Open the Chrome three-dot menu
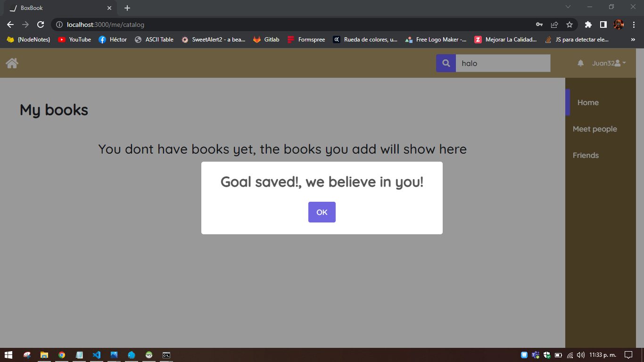 point(634,25)
